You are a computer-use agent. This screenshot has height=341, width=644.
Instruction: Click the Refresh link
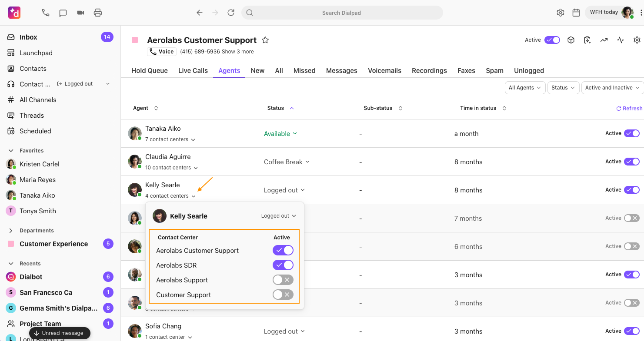(x=629, y=109)
